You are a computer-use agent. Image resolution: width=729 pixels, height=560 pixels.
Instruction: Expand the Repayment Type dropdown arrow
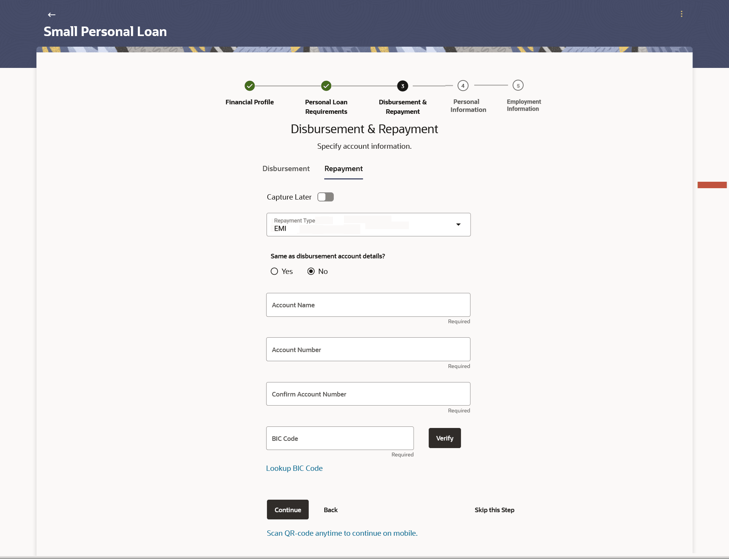458,225
